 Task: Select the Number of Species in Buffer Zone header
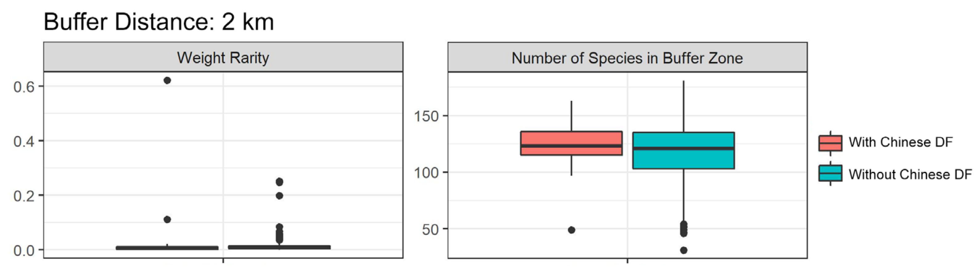[627, 58]
